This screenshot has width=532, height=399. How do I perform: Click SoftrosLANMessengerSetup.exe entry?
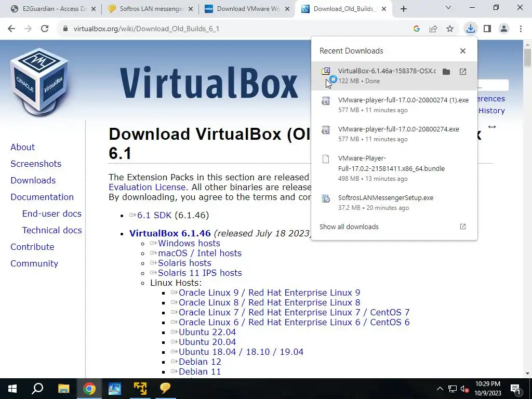[394, 203]
